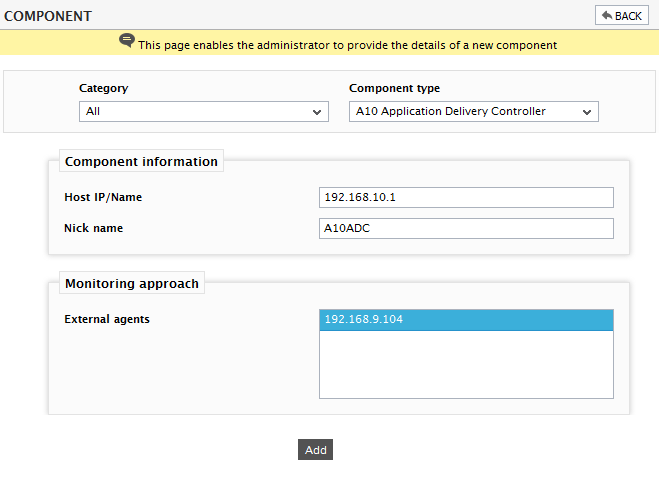Click the Monitoring approach section heading
659x477 pixels.
tap(132, 284)
